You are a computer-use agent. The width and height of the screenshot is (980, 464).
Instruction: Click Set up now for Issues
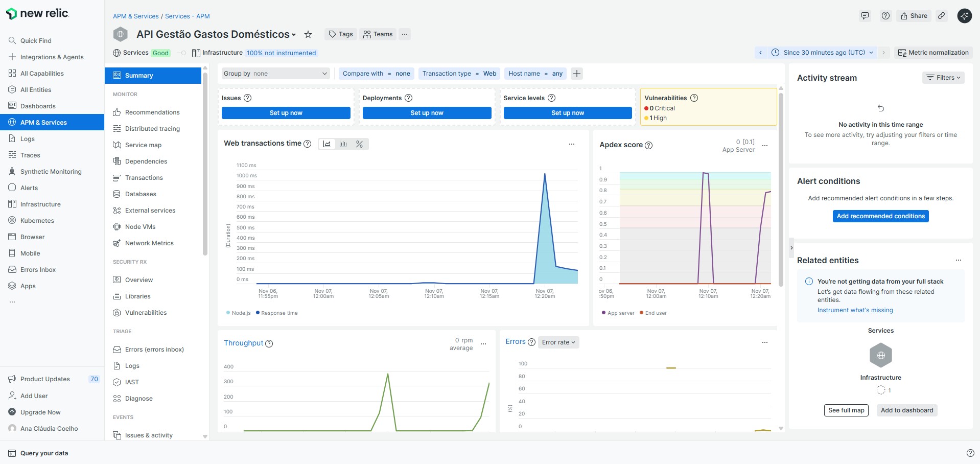286,113
